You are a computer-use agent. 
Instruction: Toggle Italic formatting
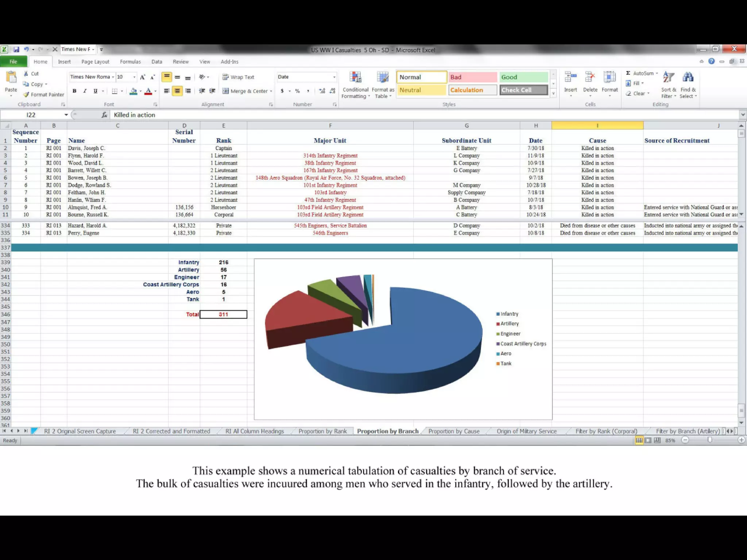(x=85, y=91)
